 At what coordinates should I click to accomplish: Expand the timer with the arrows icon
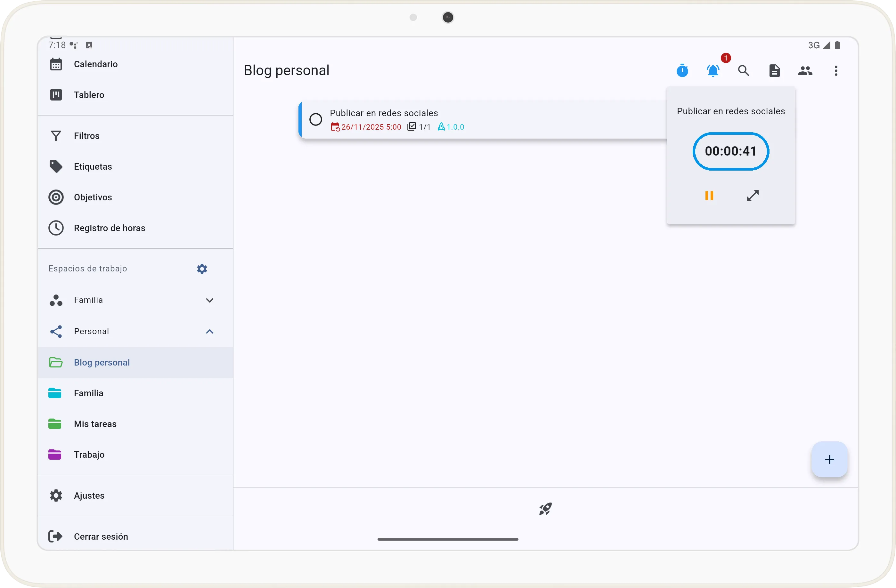(x=753, y=196)
